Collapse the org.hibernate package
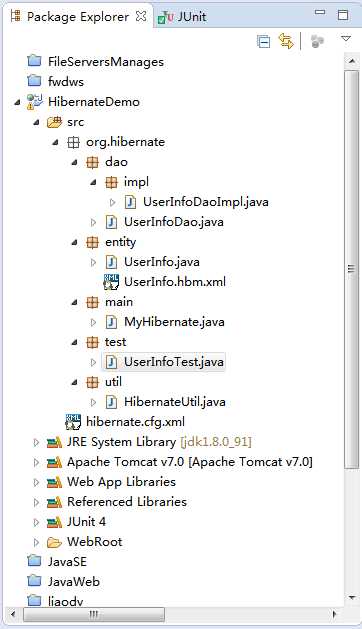This screenshot has height=629, width=362. tap(55, 142)
